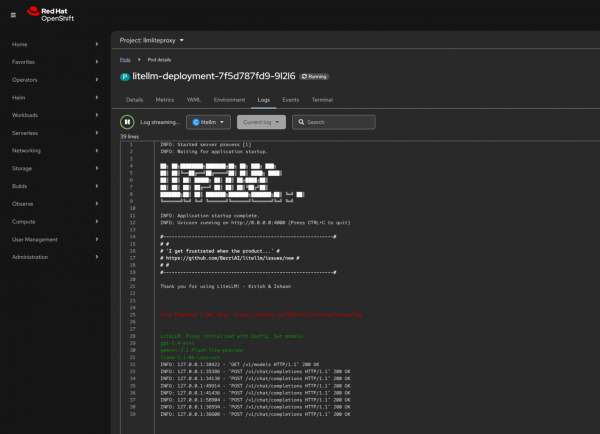Viewport: 600px width, 434px height.
Task: Open the hamburger navigation menu
Action: click(13, 15)
